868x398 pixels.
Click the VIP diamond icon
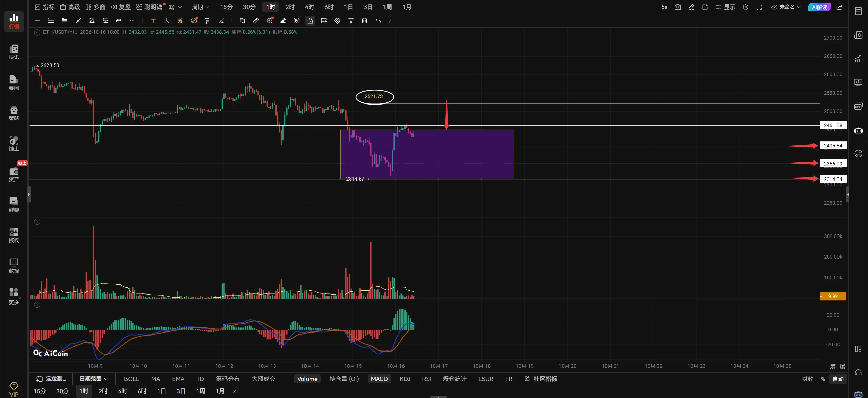coord(14,389)
